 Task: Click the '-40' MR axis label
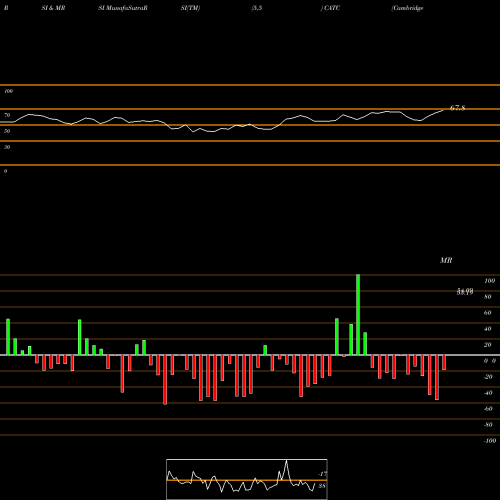click(x=488, y=393)
